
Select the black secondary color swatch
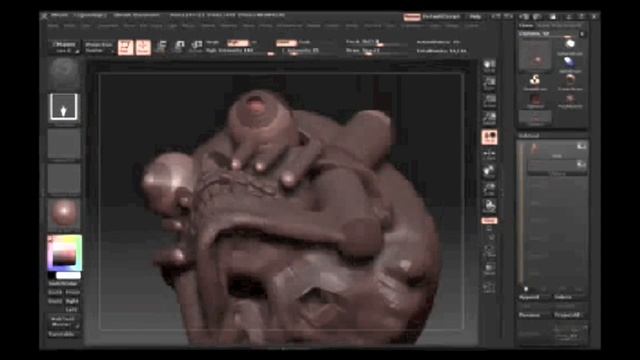pos(51,276)
